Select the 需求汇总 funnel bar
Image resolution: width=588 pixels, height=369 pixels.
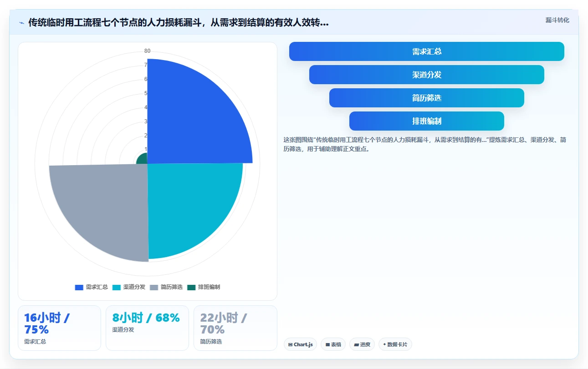[x=427, y=51]
